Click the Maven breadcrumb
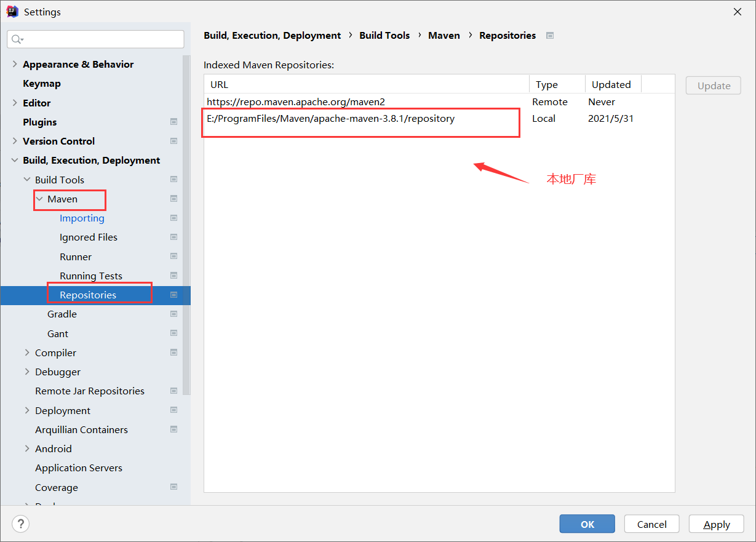The height and width of the screenshot is (542, 756). tap(444, 36)
